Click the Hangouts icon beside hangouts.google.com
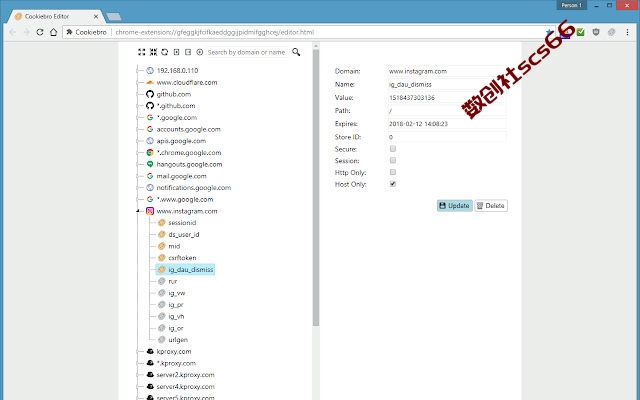Viewport: 640px width, 400px height. [150, 164]
